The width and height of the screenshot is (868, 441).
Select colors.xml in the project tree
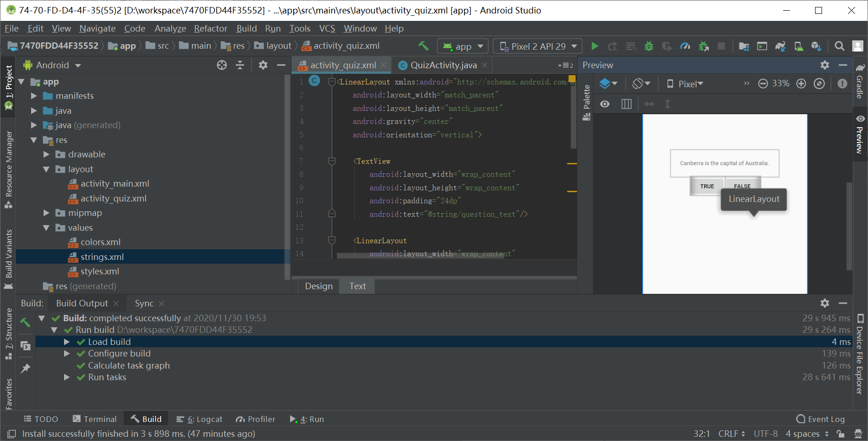point(101,242)
